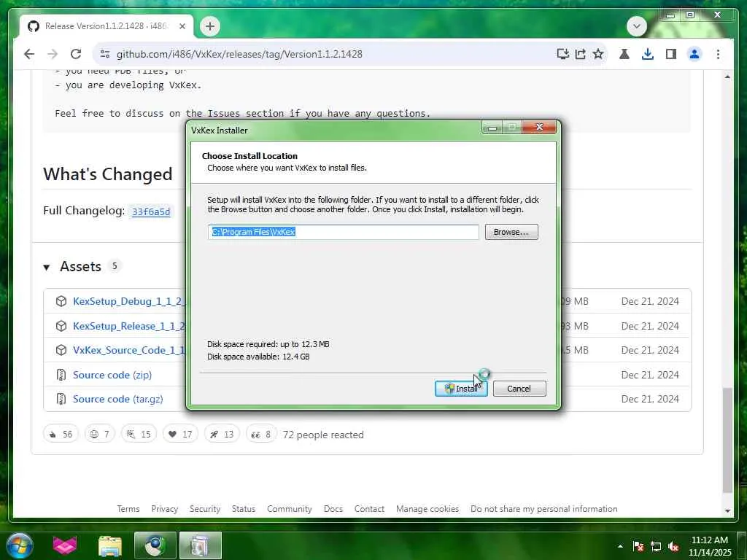Open the Windows Start menu
The image size is (747, 560).
(x=20, y=545)
